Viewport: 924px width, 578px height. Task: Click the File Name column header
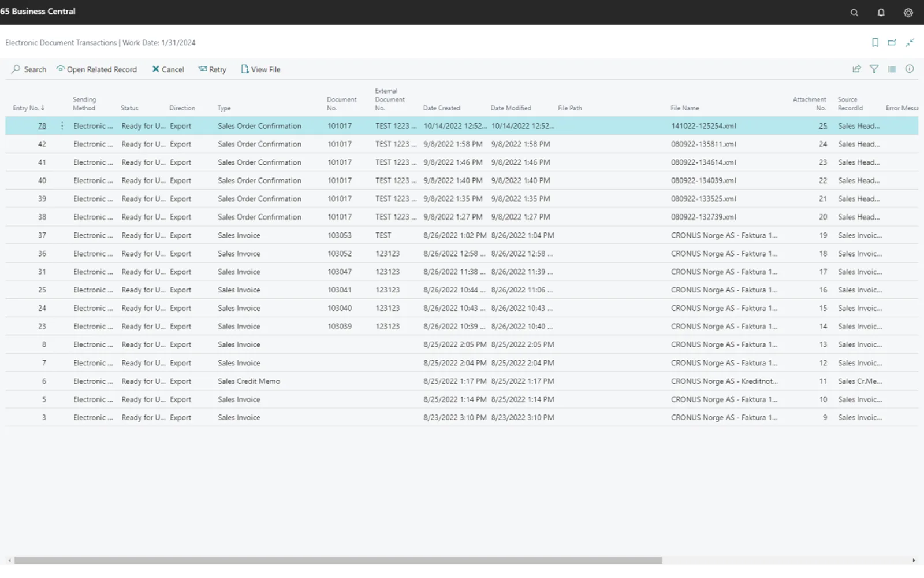[684, 108]
